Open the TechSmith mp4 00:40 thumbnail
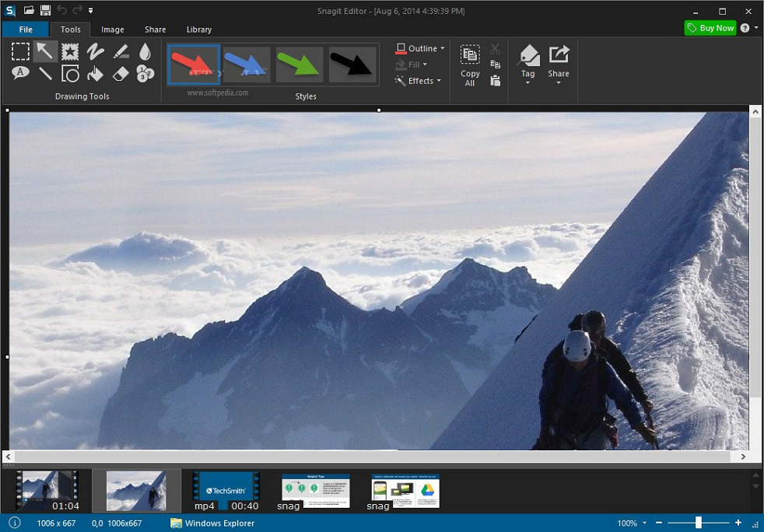 pyautogui.click(x=226, y=491)
